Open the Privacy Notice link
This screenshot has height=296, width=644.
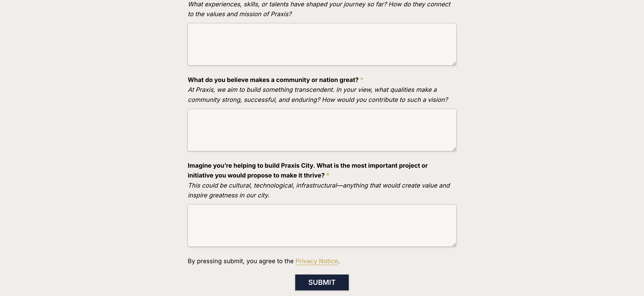pyautogui.click(x=316, y=261)
